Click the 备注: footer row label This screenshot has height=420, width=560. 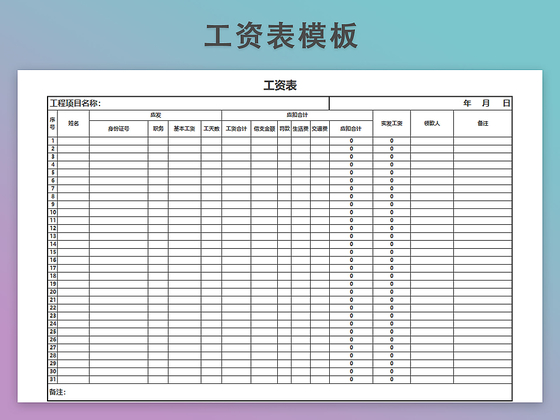[58, 392]
